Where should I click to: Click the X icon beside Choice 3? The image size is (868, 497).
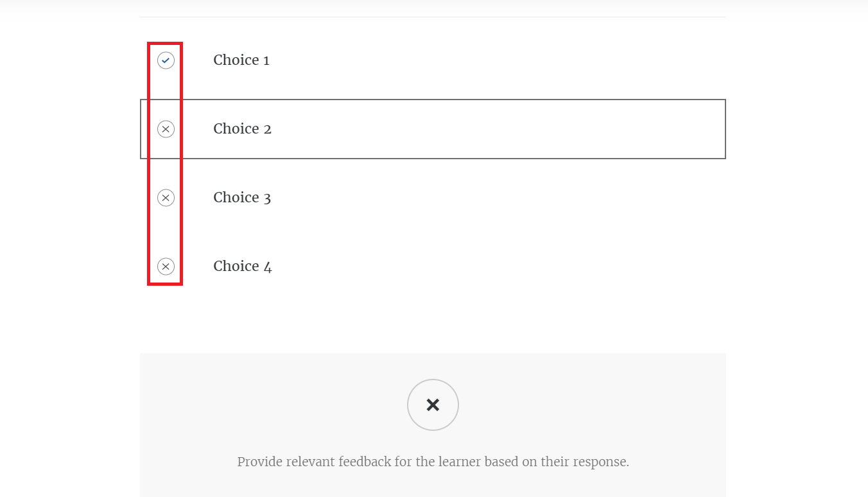click(x=166, y=198)
